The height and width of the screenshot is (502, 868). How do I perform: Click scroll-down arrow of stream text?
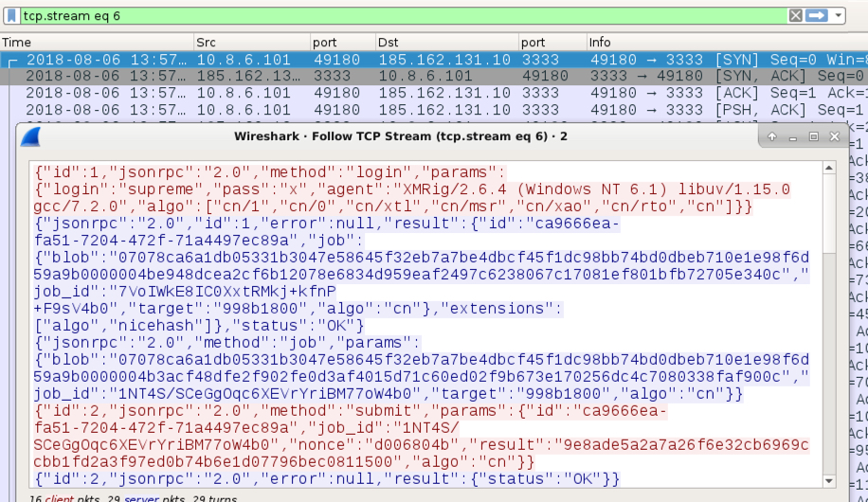pyautogui.click(x=829, y=480)
